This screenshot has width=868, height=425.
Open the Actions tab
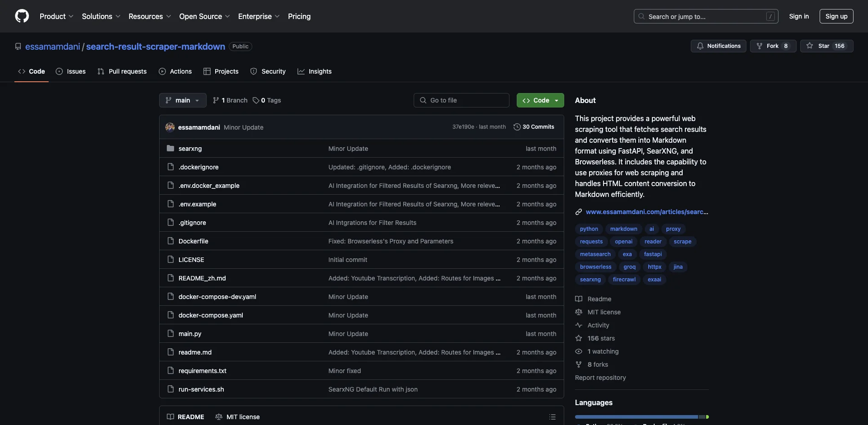tap(175, 71)
